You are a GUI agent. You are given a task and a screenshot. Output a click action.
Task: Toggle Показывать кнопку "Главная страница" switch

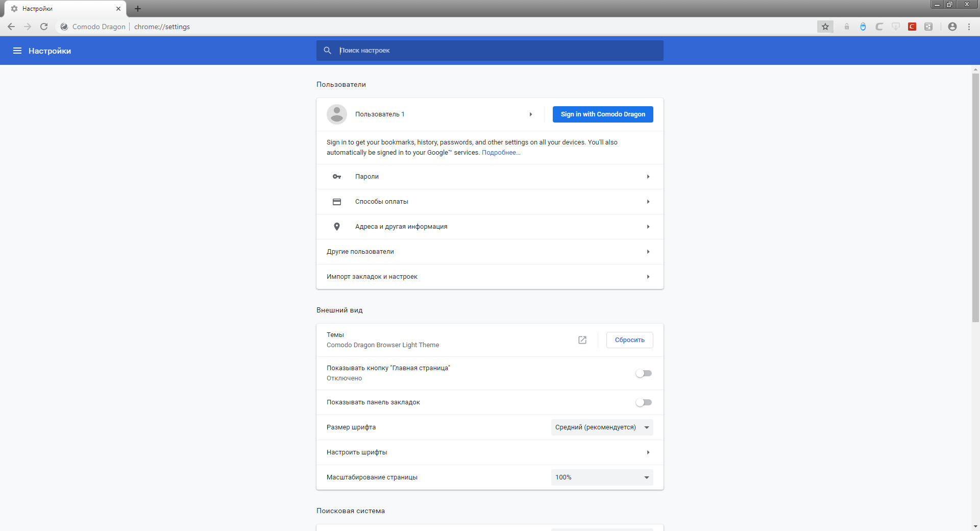(x=644, y=373)
